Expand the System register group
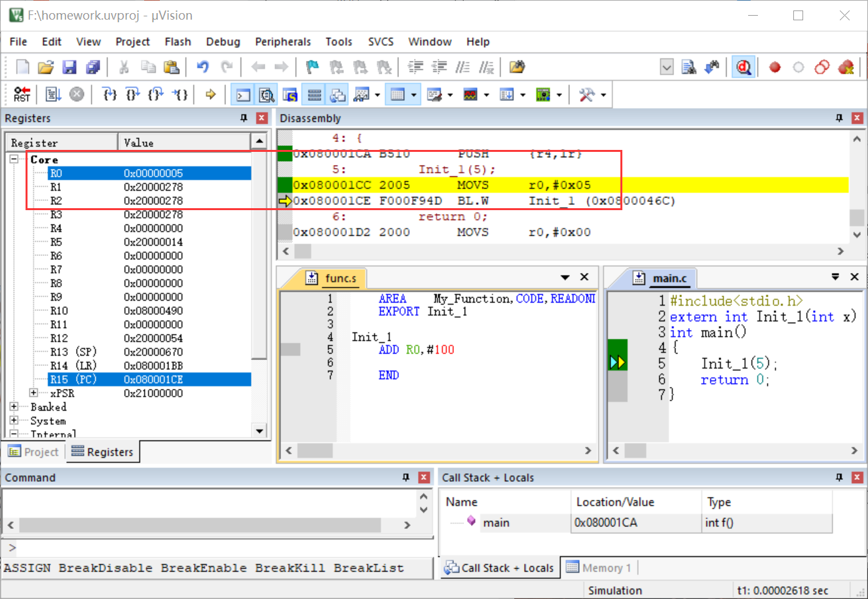The image size is (868, 599). (14, 420)
